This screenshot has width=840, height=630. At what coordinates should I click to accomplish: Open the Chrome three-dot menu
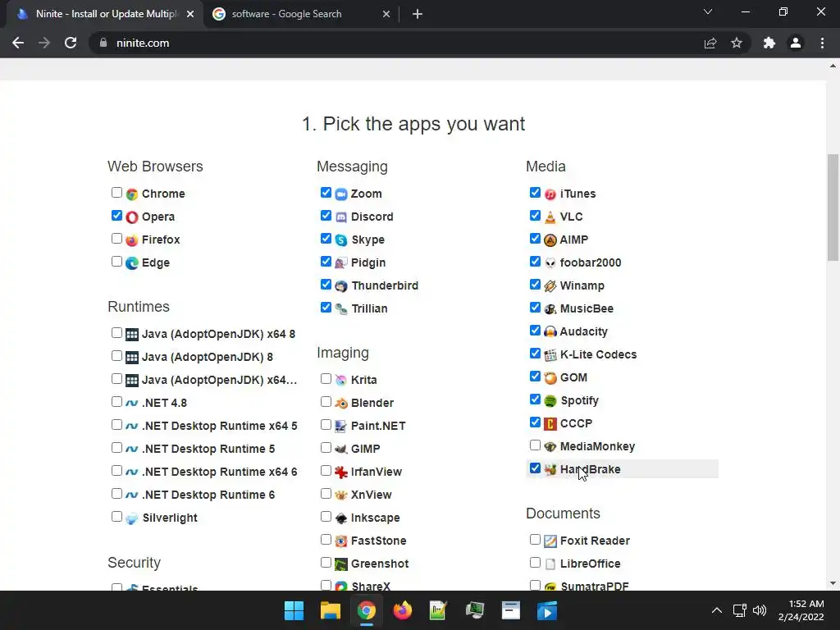pyautogui.click(x=822, y=43)
